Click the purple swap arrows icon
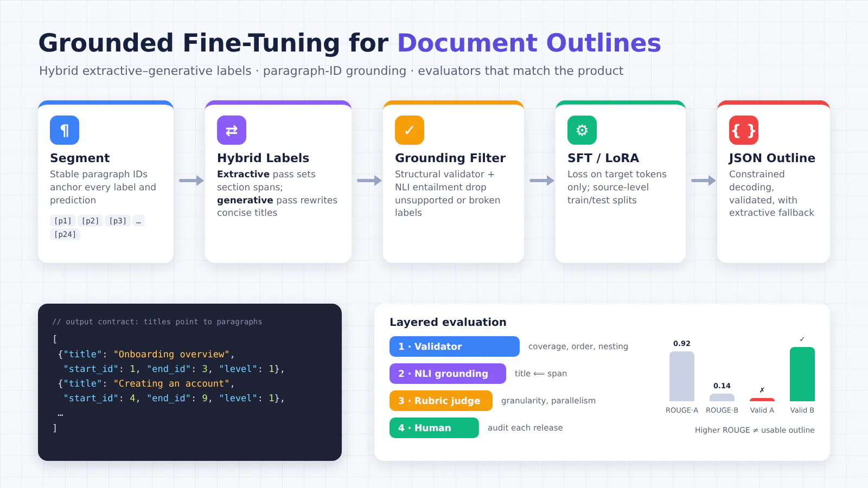 tap(232, 130)
